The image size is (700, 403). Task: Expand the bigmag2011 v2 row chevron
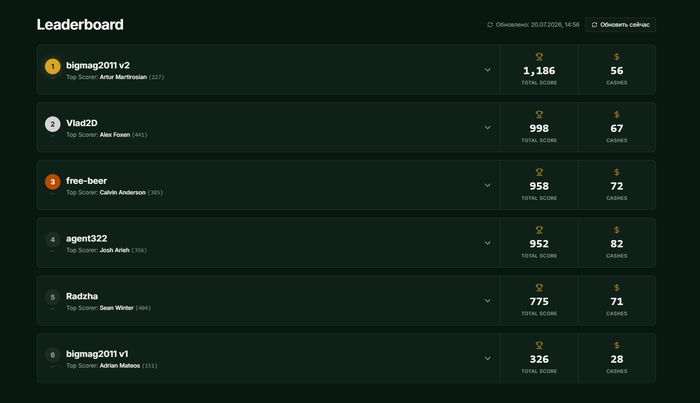488,70
